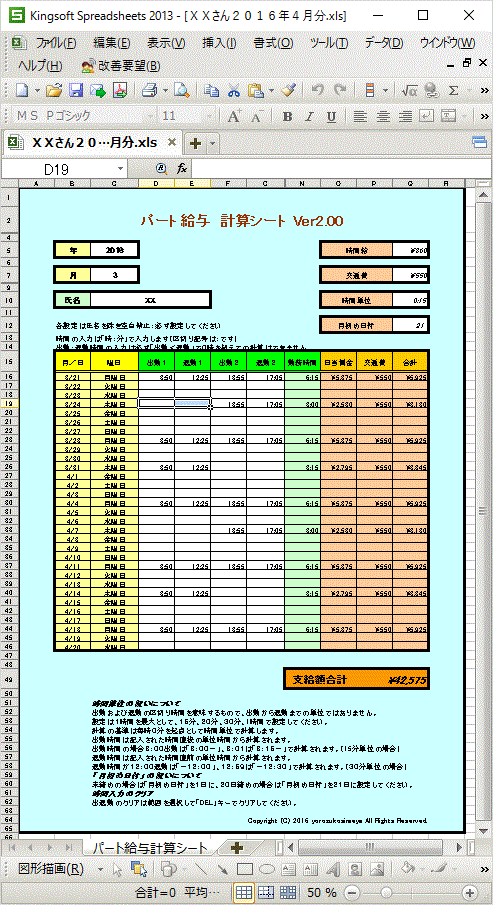The image size is (493, 905).
Task: Open the fill color bucket tool
Action: pos(408,869)
